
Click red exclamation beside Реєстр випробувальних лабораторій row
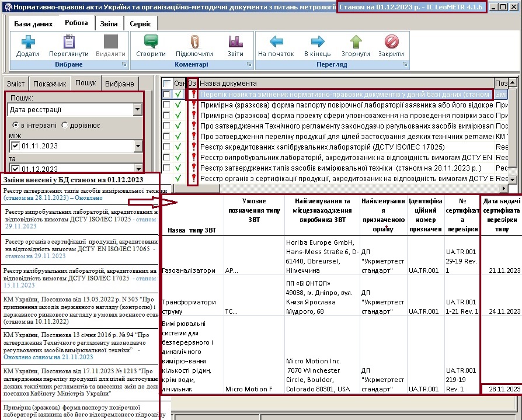(193, 158)
